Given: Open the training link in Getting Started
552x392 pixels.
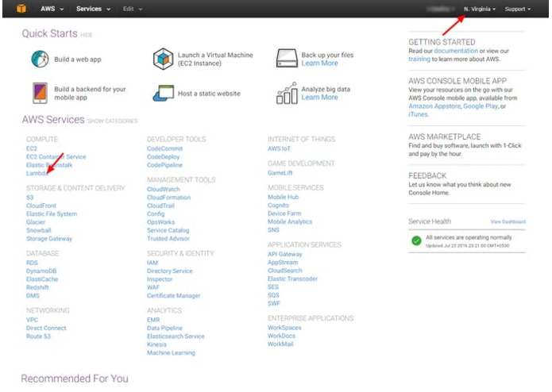Looking at the screenshot, I should [x=419, y=59].
